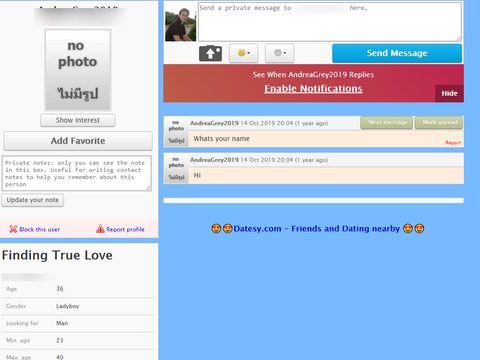Click the red X block icon
This screenshot has height=360, width=480.
tap(13, 229)
